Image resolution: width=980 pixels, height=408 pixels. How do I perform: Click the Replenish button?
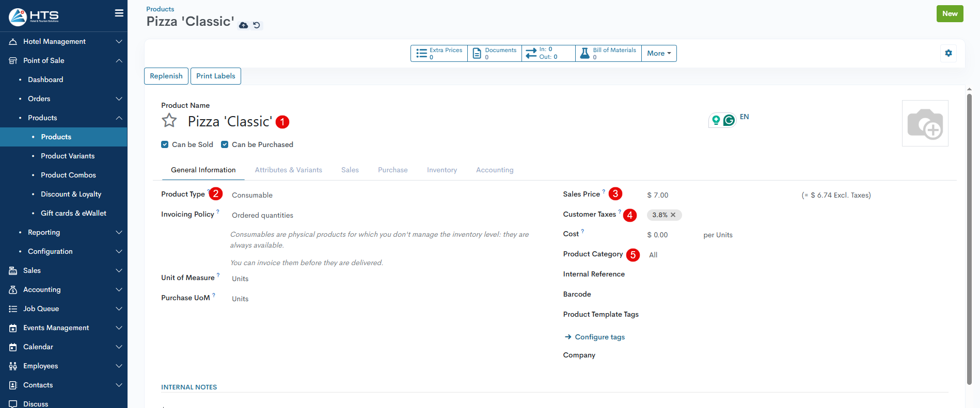click(x=166, y=76)
